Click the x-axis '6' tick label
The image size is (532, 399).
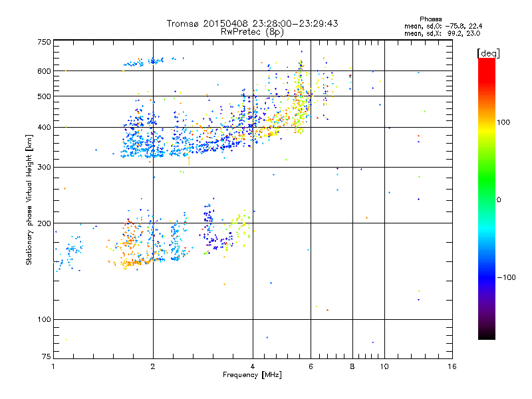[x=311, y=366]
